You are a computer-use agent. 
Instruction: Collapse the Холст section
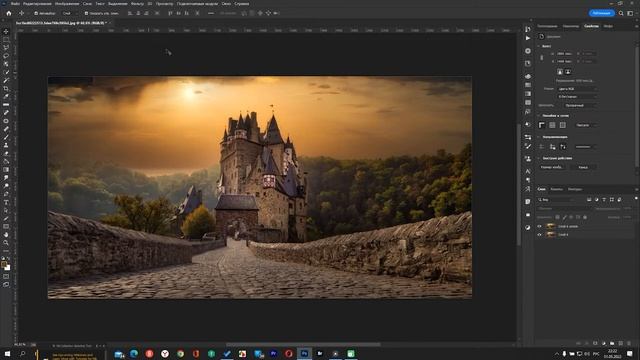tap(538, 46)
